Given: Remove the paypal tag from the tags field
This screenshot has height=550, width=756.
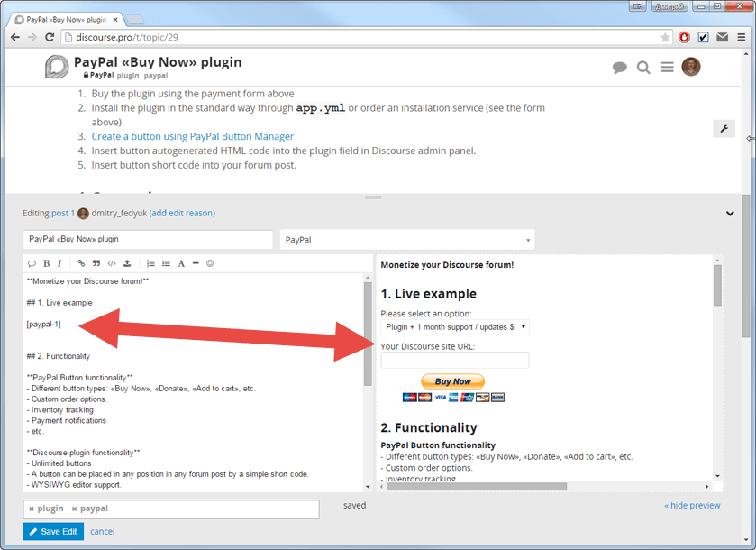Looking at the screenshot, I should click(x=74, y=509).
